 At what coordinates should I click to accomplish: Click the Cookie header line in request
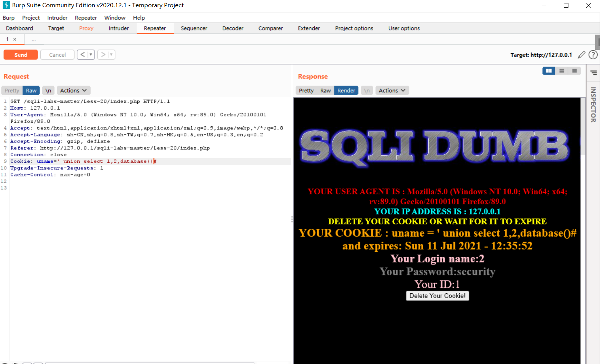click(x=83, y=161)
